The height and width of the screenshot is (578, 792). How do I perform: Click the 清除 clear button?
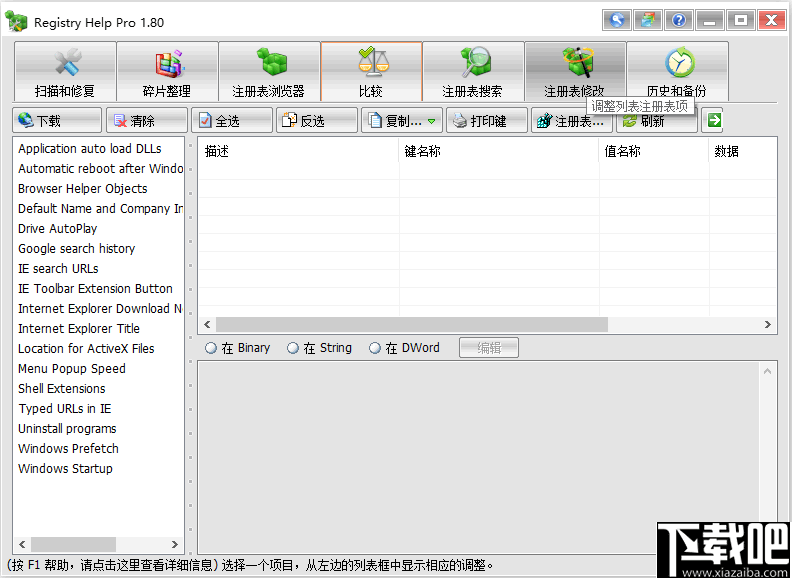[147, 120]
